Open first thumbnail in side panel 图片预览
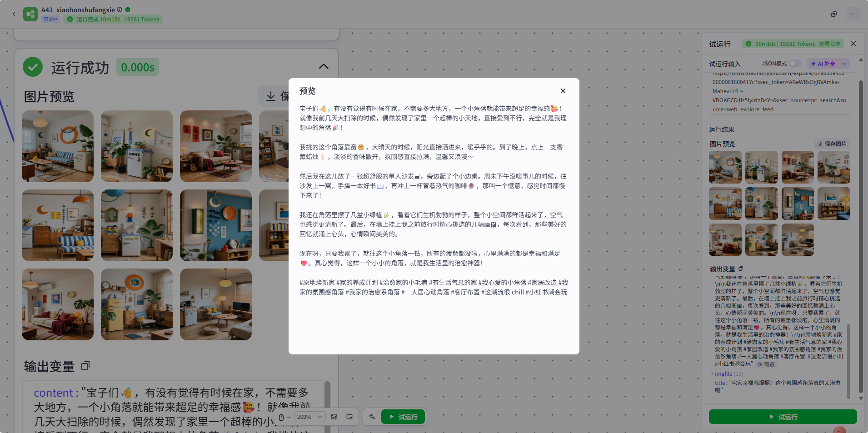868x433 pixels. [725, 167]
